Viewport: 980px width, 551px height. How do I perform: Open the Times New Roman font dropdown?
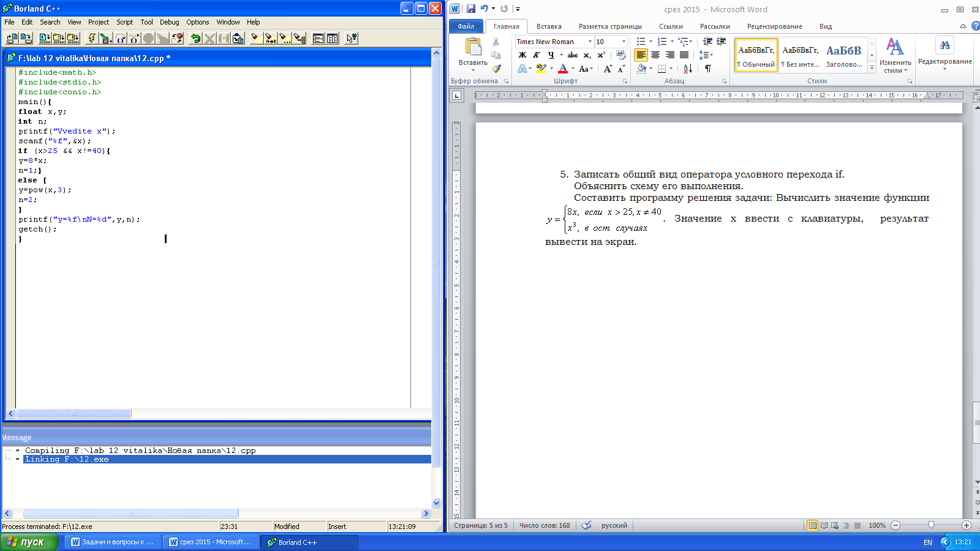pyautogui.click(x=590, y=42)
